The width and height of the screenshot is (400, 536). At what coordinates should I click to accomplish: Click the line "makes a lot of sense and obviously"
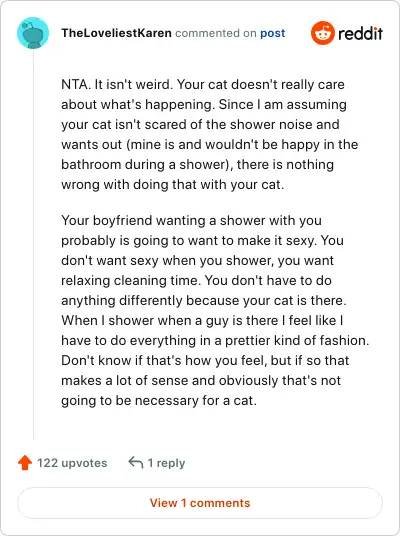pos(201,380)
